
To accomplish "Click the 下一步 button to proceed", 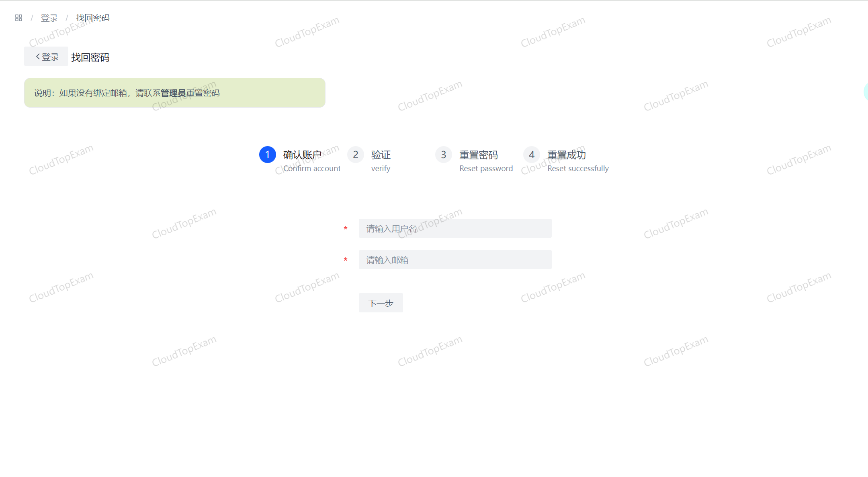I will pos(380,303).
